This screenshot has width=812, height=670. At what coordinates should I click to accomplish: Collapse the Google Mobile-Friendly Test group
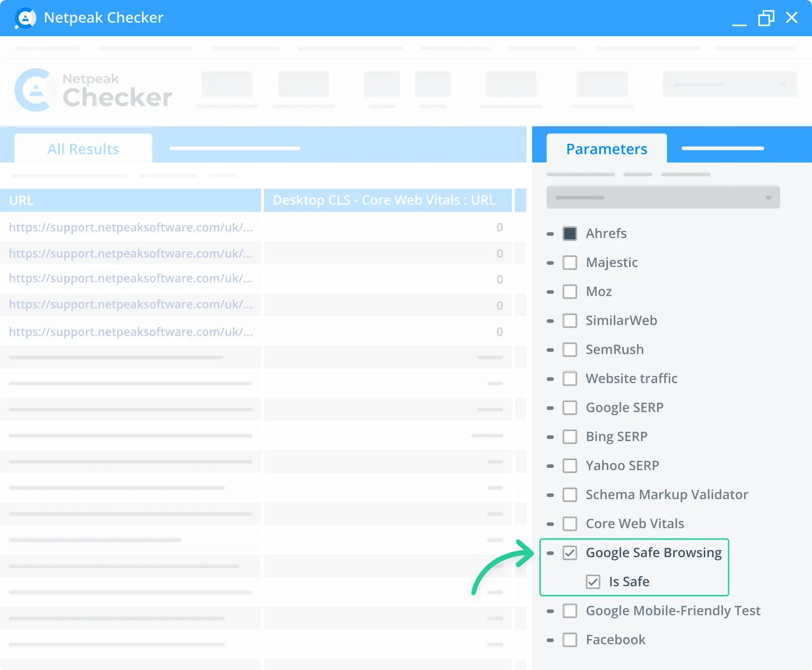(550, 611)
